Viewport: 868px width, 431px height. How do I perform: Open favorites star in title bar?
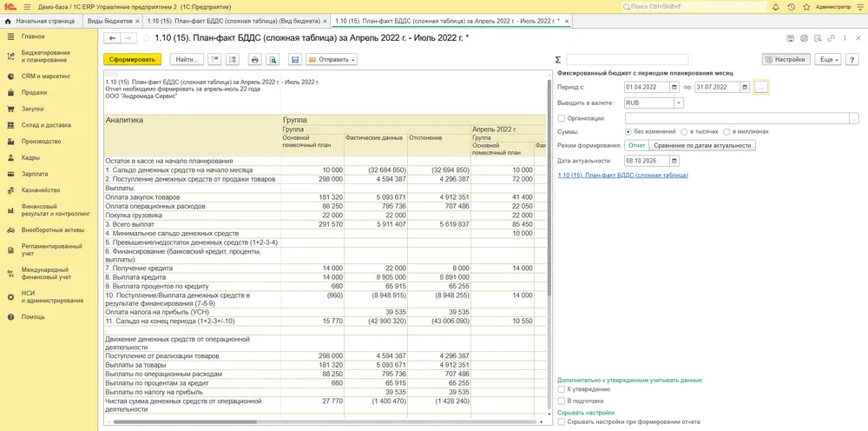(x=806, y=7)
